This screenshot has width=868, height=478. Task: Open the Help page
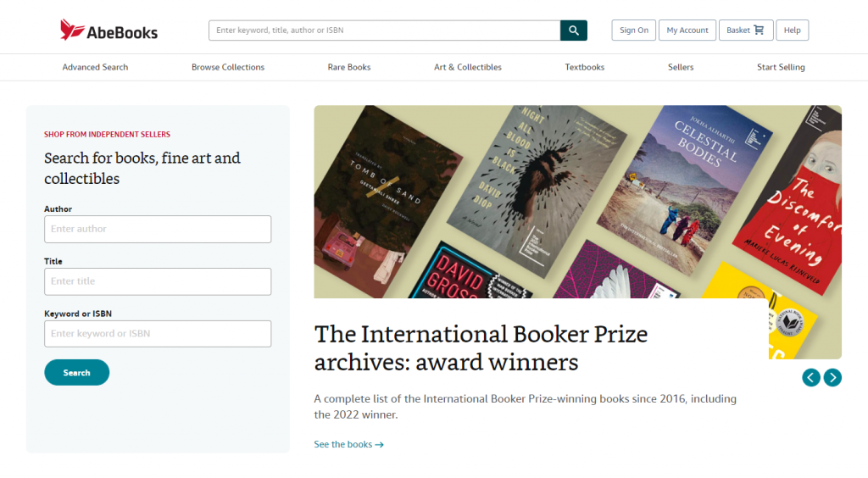793,31
